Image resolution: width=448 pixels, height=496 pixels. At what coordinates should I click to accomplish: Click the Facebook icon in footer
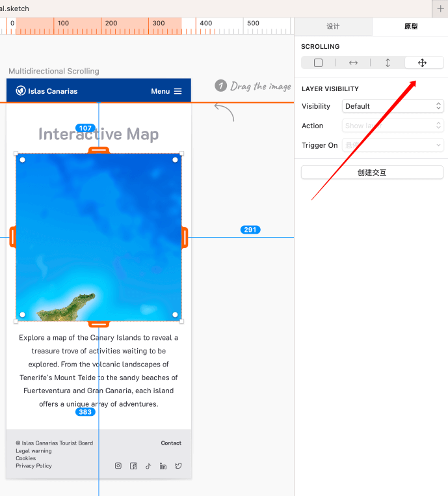[x=133, y=466]
